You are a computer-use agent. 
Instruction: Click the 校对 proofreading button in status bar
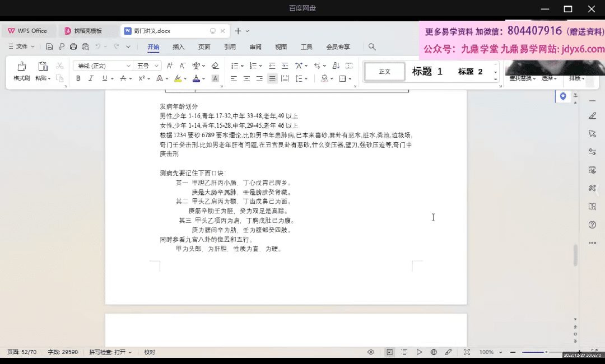[150, 352]
